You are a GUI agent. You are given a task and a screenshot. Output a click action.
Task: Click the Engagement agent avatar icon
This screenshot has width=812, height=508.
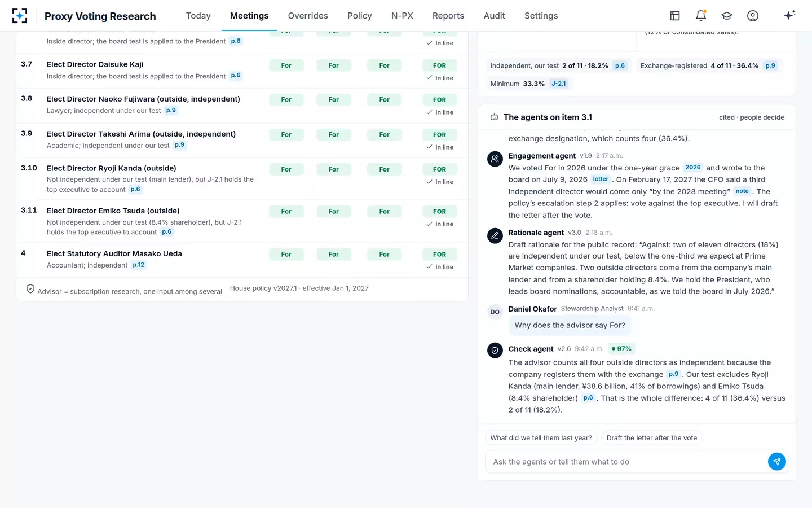click(x=495, y=159)
